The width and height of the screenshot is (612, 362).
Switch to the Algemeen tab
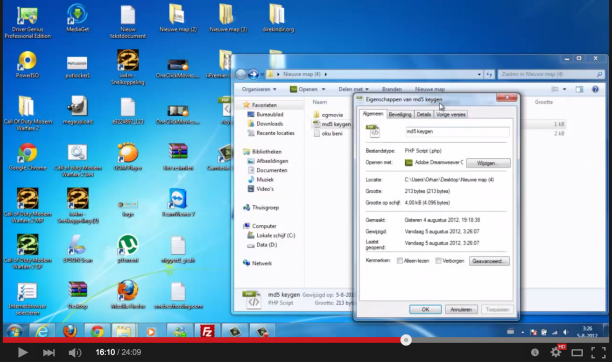(373, 114)
